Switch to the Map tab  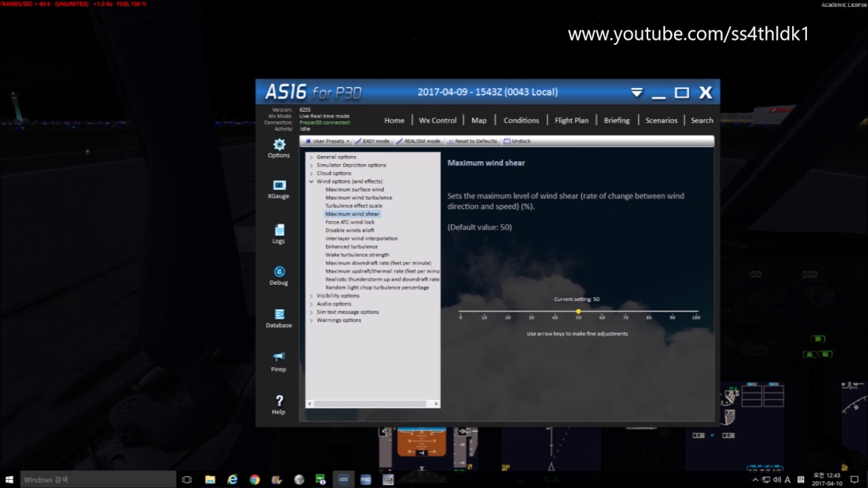point(479,121)
